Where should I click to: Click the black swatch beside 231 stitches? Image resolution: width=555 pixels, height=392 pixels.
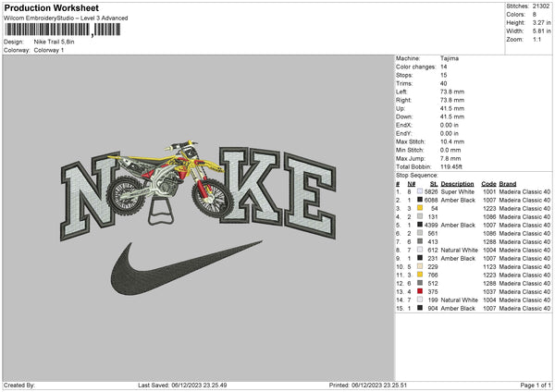[x=420, y=258]
